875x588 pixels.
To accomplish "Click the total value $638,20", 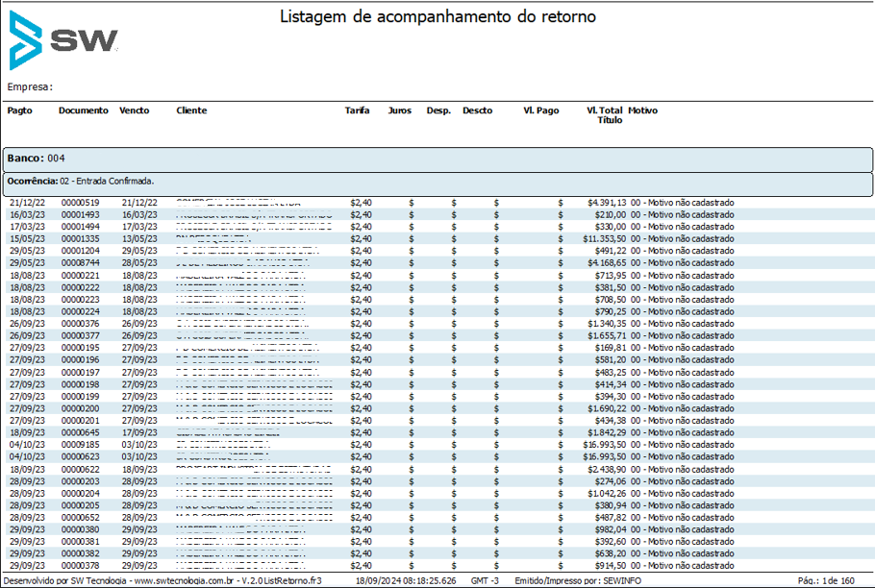I will (611, 554).
